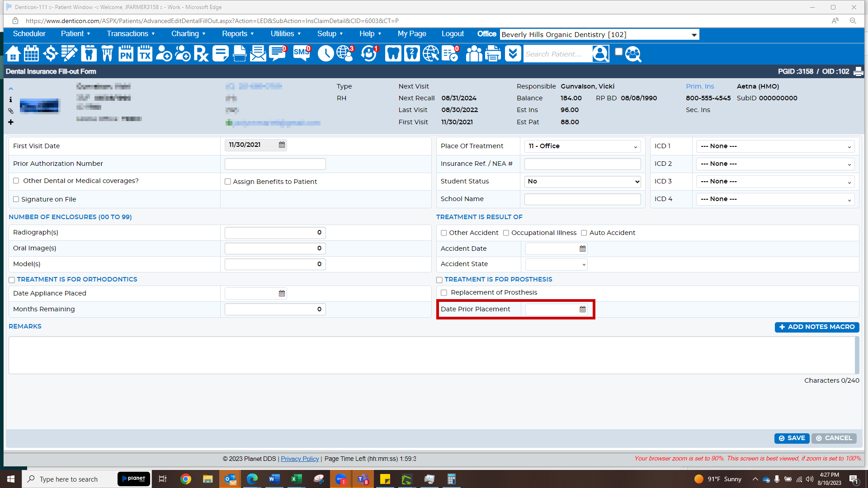Screen dimensions: 868x488
Task: Click the tooth with question mark icon
Action: tap(412, 54)
